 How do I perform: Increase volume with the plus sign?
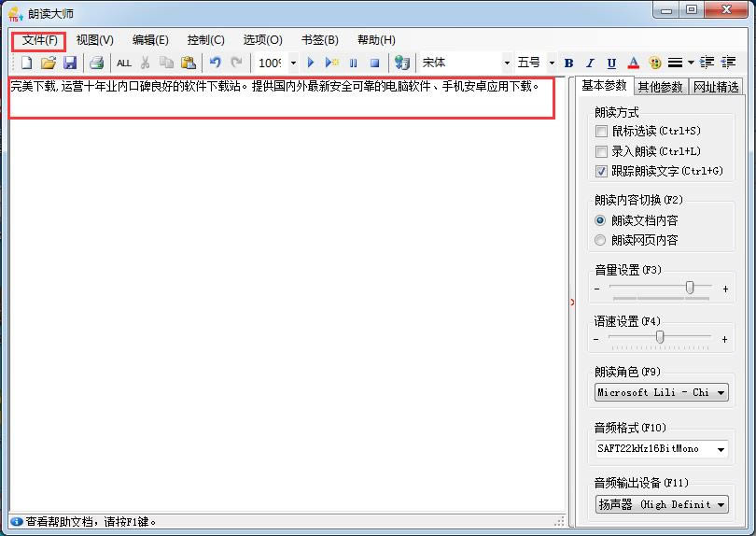725,289
